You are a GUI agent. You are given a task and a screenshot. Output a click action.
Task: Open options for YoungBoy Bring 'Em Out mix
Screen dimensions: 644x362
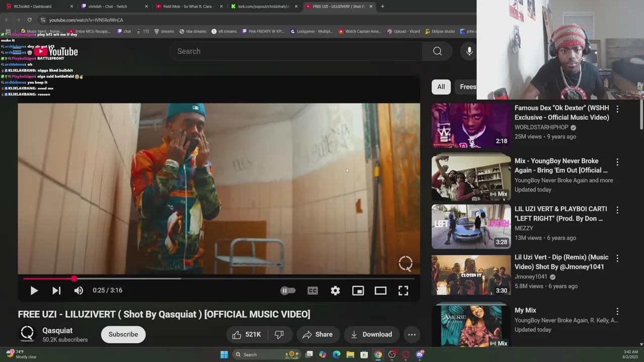pos(617,162)
